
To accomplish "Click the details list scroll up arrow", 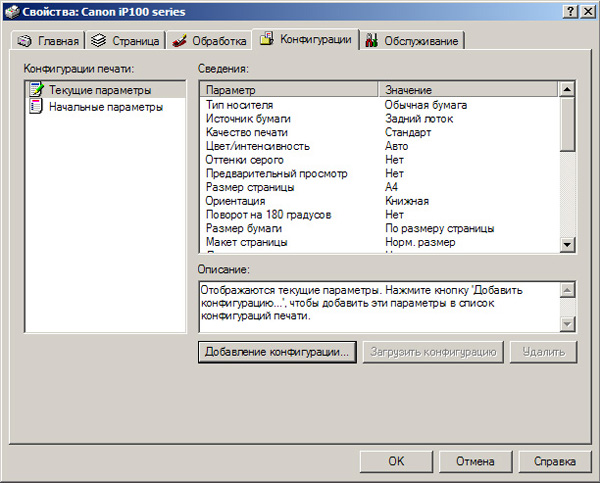I will point(567,90).
